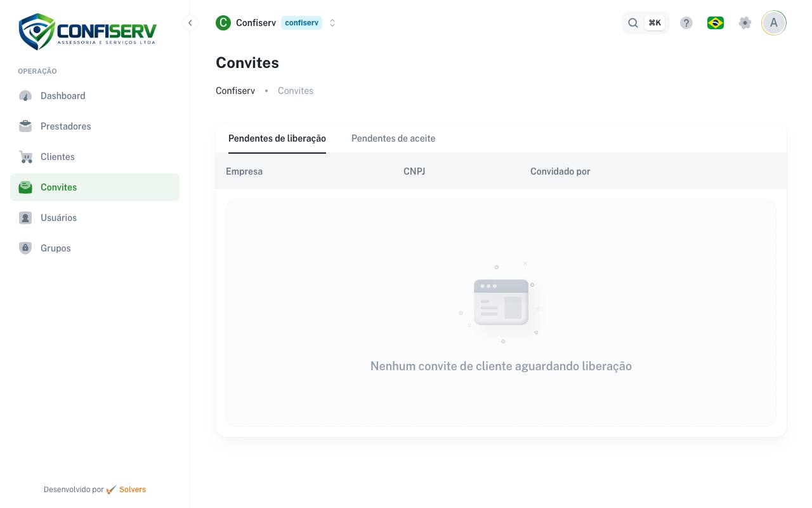Collapse the sidebar with chevron button
Viewport: 812px width, 508px height.
(190, 23)
